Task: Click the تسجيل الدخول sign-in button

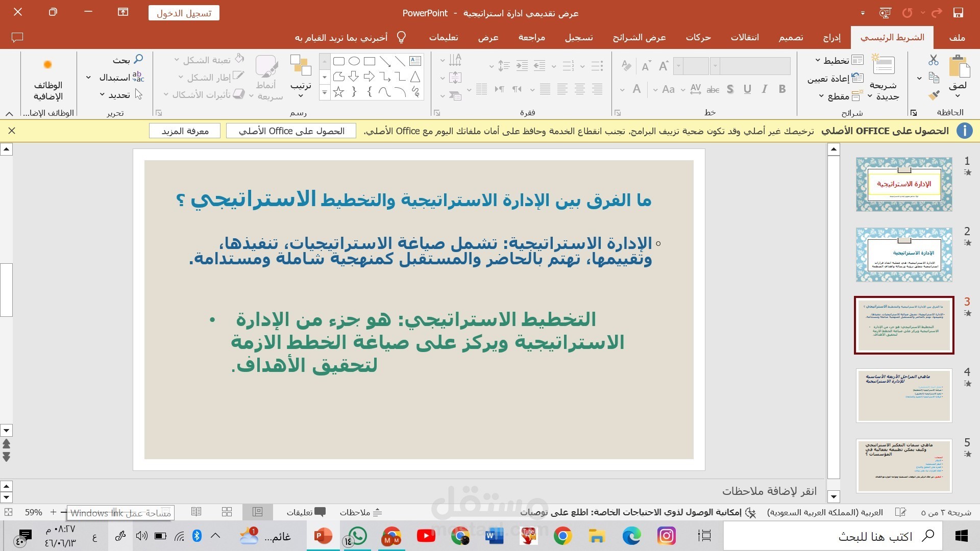Action: [184, 13]
